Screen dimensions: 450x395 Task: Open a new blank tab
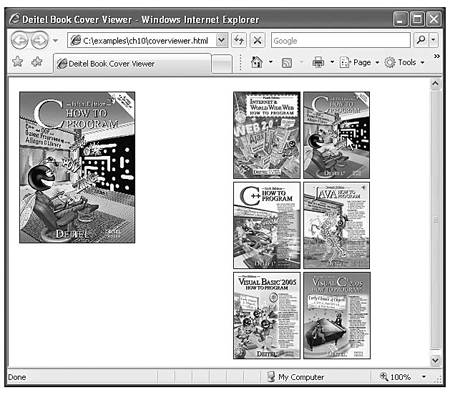222,64
